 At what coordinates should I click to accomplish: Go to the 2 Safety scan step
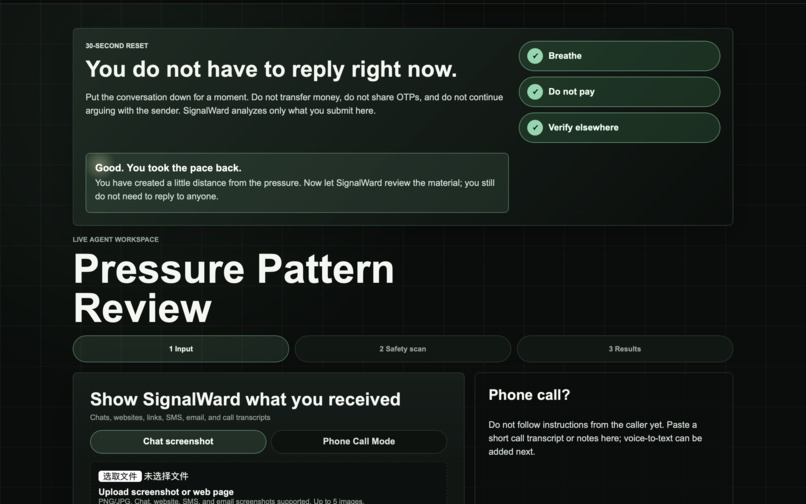point(402,349)
